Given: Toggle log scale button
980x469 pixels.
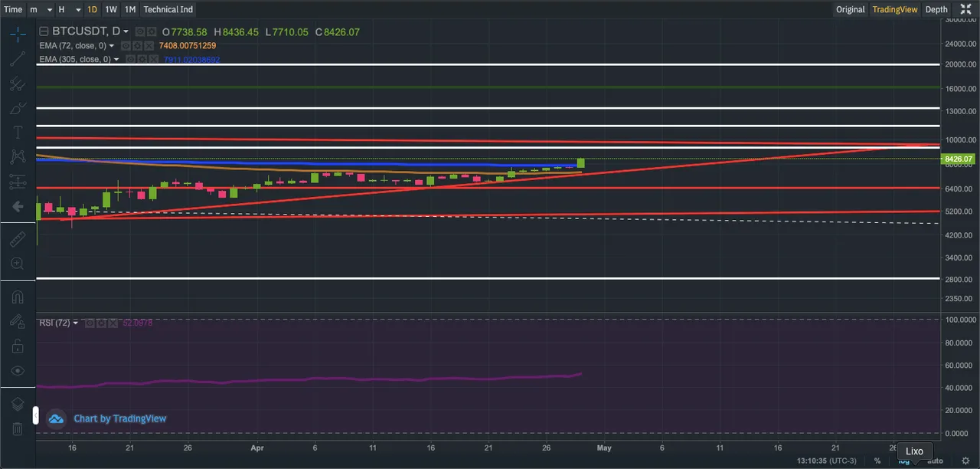Looking at the screenshot, I should point(903,461).
